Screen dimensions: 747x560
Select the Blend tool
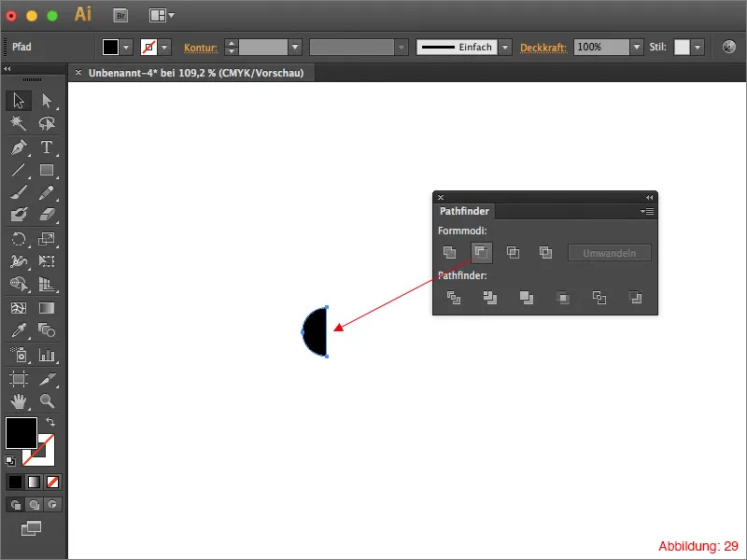click(46, 330)
